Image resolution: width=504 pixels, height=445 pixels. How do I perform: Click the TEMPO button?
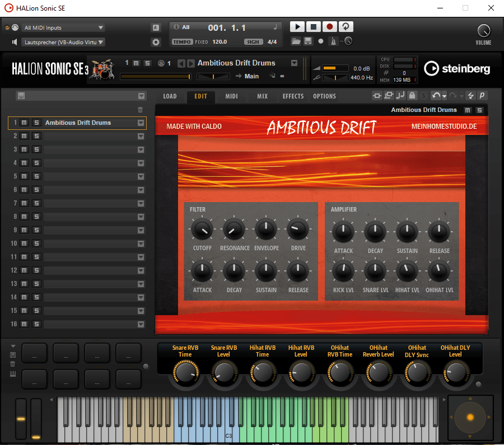[x=182, y=42]
